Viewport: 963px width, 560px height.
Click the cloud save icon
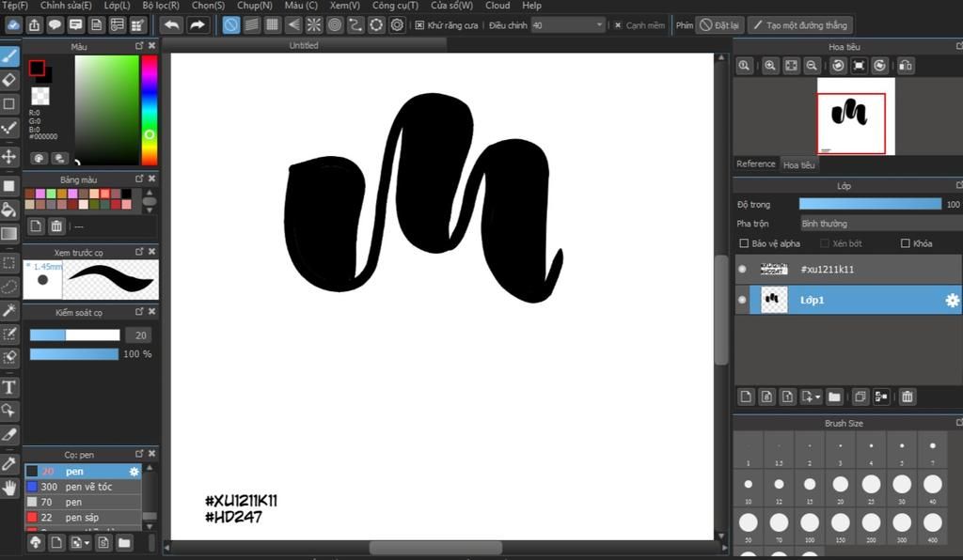13,25
